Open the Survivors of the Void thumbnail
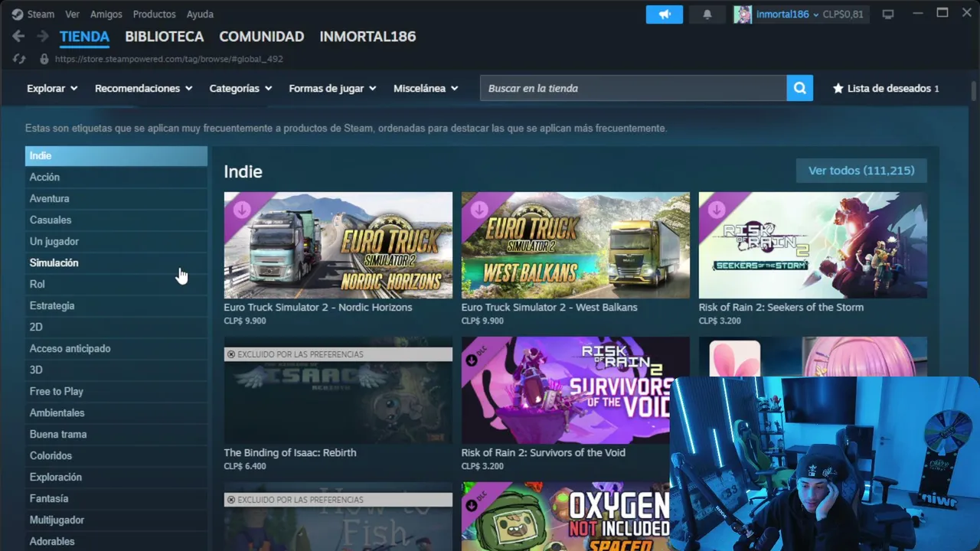This screenshot has height=551, width=980. click(x=567, y=390)
